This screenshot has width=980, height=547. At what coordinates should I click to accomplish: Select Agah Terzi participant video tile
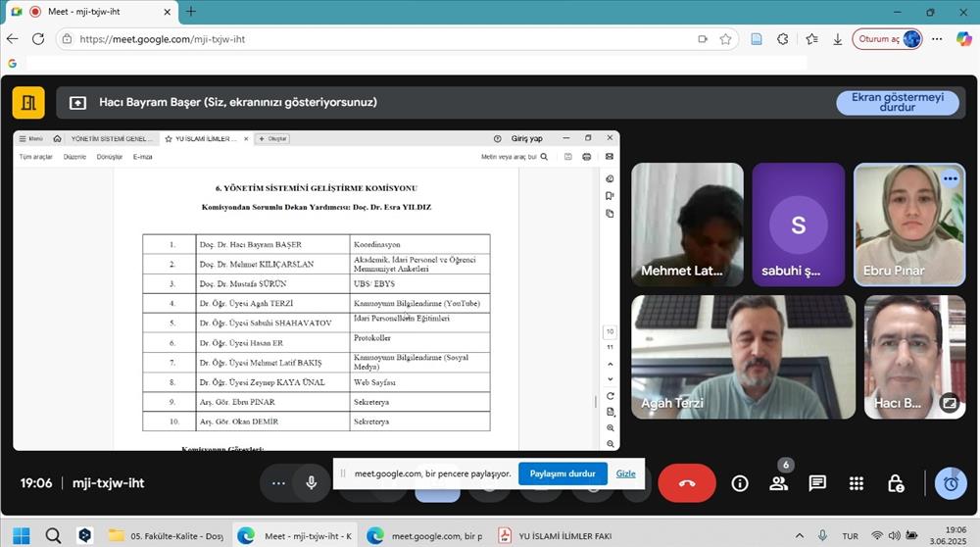743,357
